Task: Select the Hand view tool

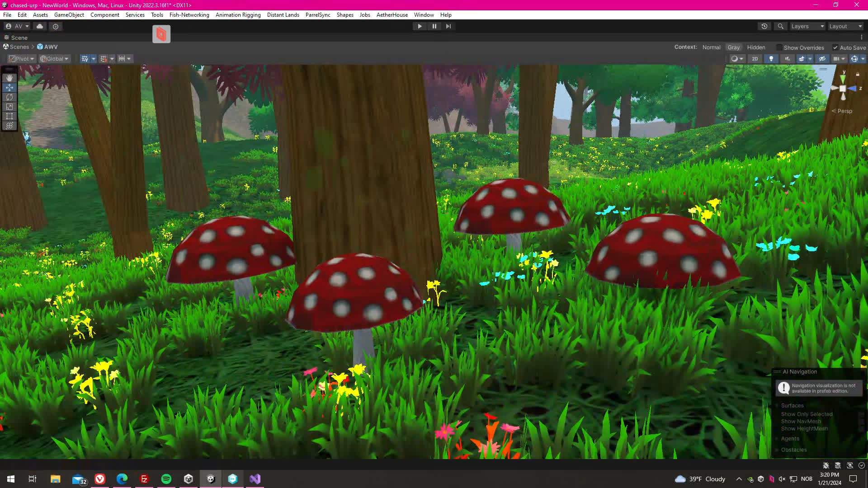Action: click(9, 78)
